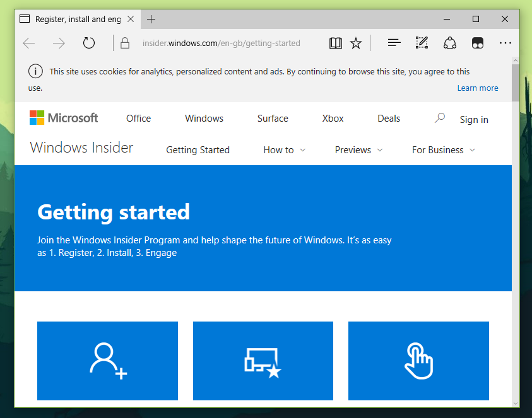Click the Windows Insider title link
Screen dimensions: 532x418
[x=81, y=148]
